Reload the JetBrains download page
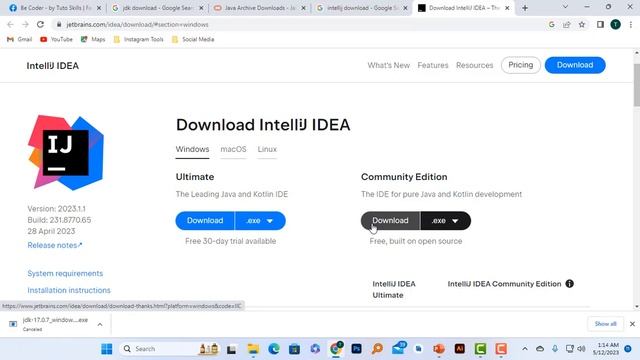 (x=40, y=24)
